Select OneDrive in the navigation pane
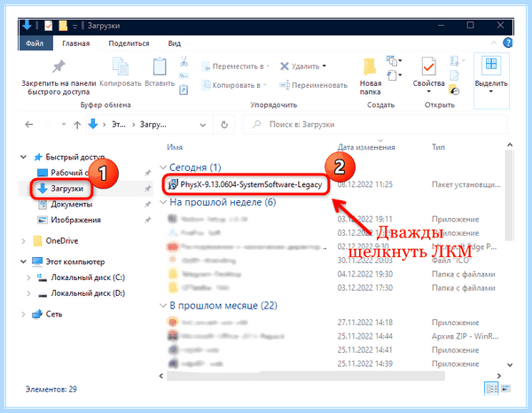 click(56, 241)
